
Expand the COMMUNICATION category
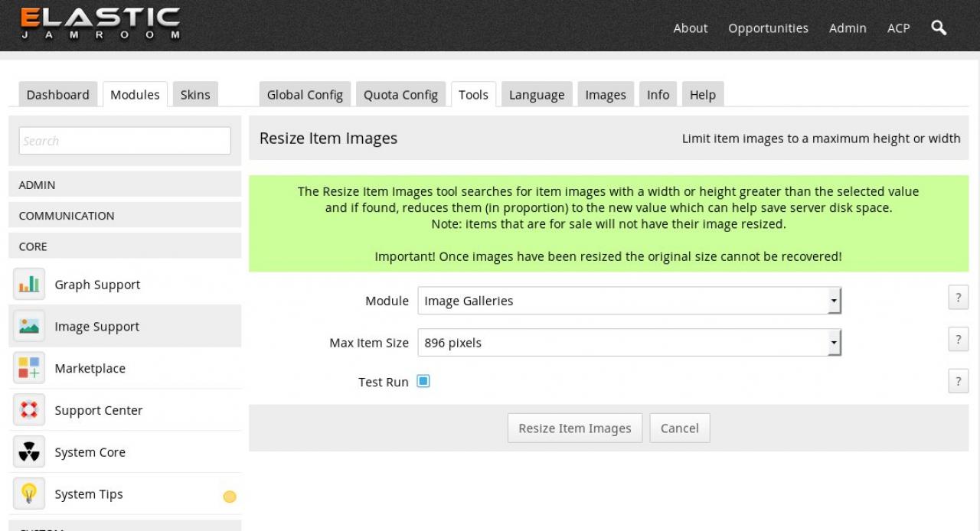[x=125, y=215]
